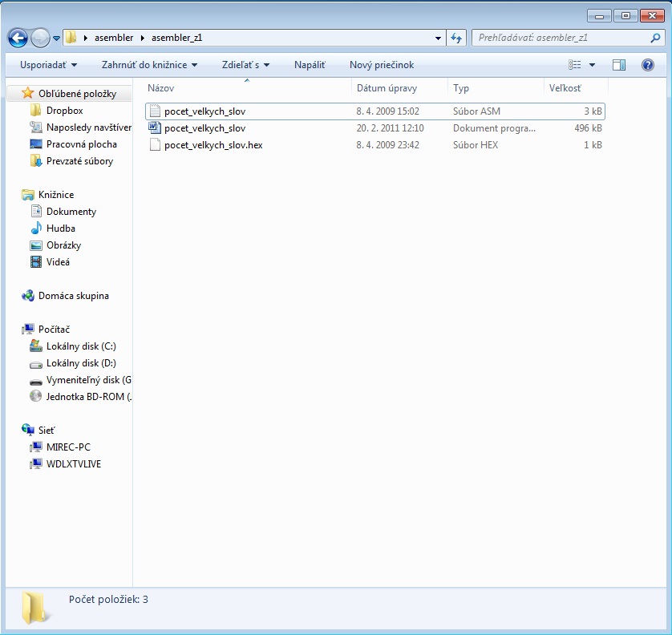Select the pocet_velkych_slov ASM file icon
Viewport: 672px width, 635px height.
(x=155, y=111)
